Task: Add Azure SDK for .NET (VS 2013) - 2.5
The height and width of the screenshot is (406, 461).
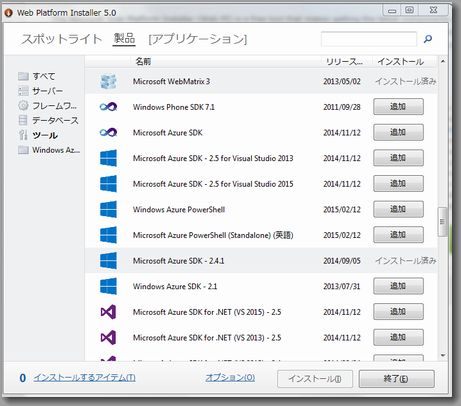Action: point(398,337)
